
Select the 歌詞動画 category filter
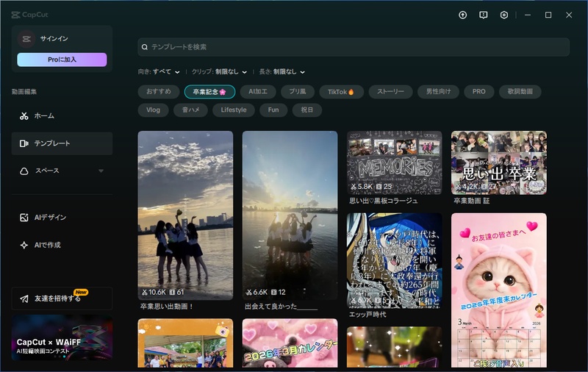520,92
